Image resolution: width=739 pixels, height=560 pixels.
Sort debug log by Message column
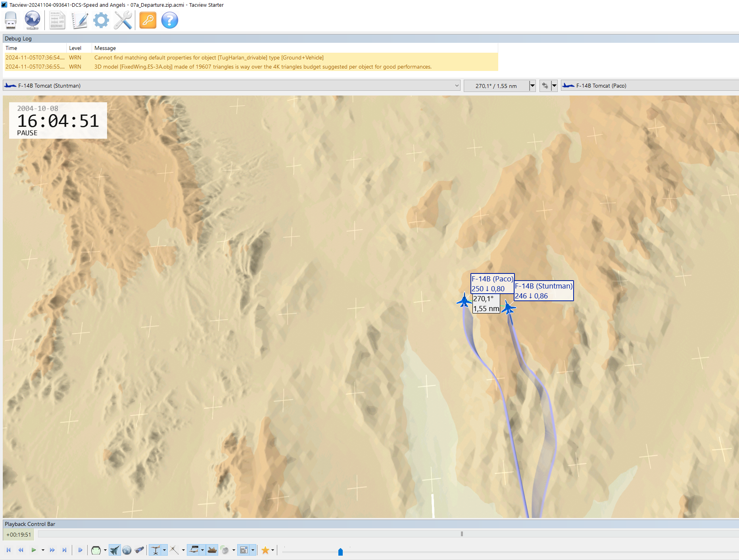[295, 48]
